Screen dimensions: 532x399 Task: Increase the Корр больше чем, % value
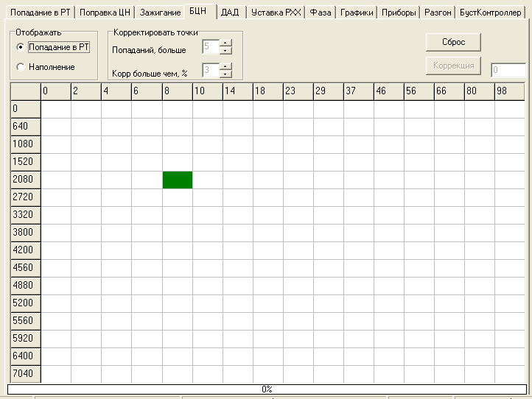click(225, 66)
